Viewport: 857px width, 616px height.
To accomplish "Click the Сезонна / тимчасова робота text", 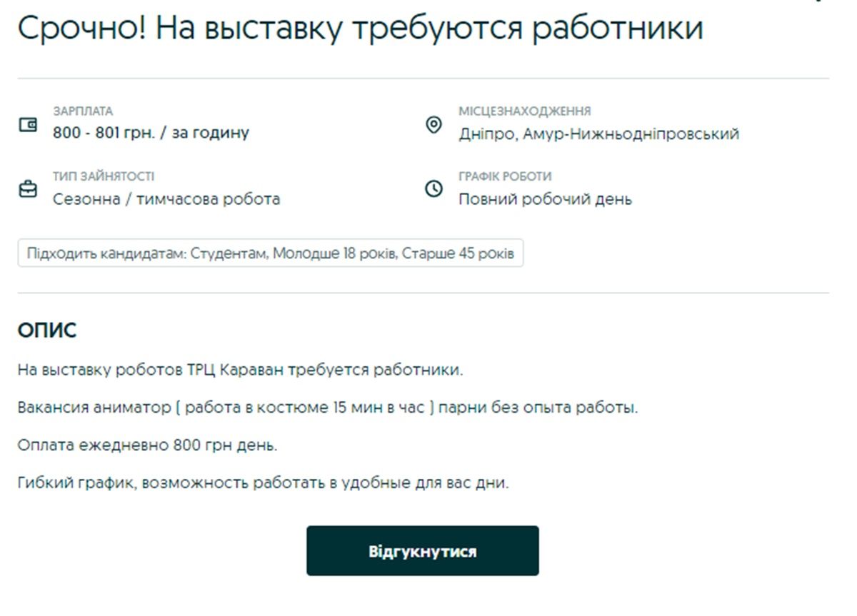I will [166, 199].
